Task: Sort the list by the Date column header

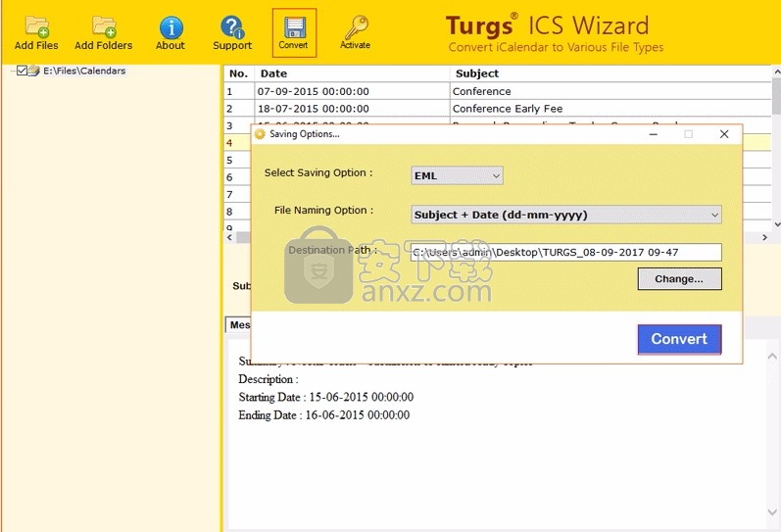Action: pyautogui.click(x=352, y=73)
